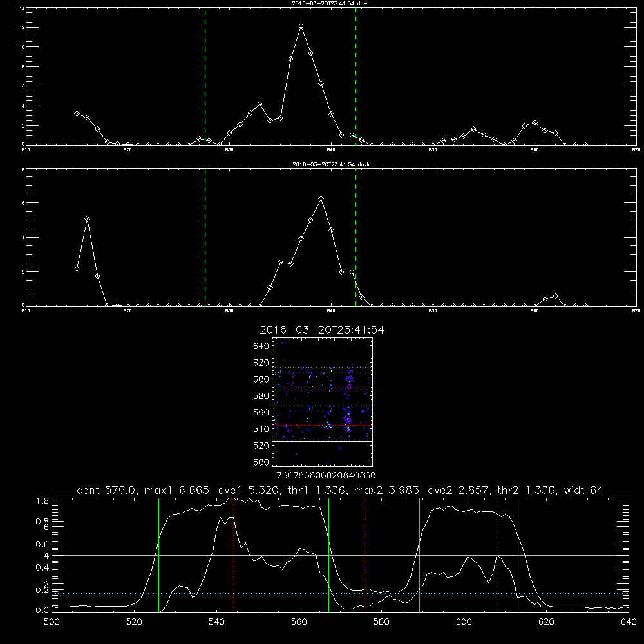
Task: Click the heatmap detector image thumbnail
Action: [x=322, y=402]
